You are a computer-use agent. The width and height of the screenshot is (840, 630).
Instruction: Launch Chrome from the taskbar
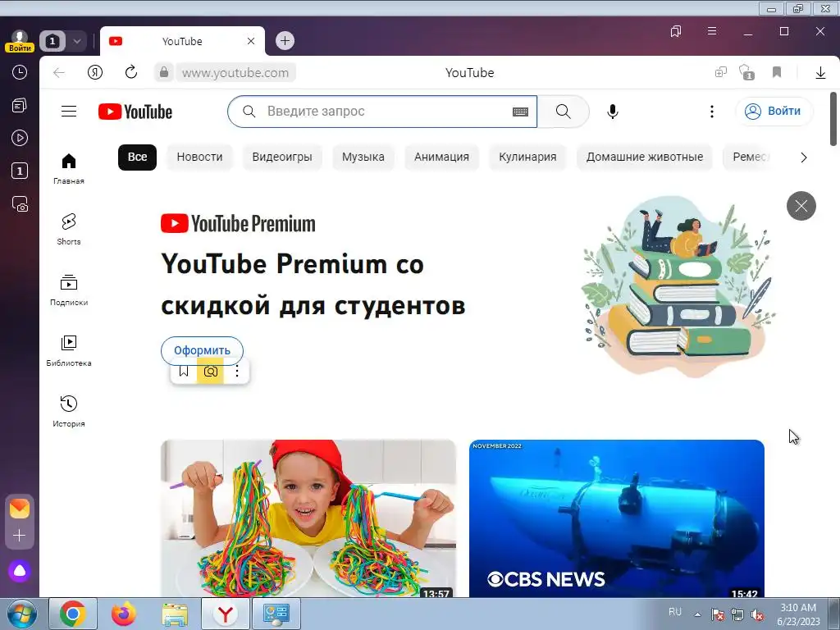click(x=73, y=614)
